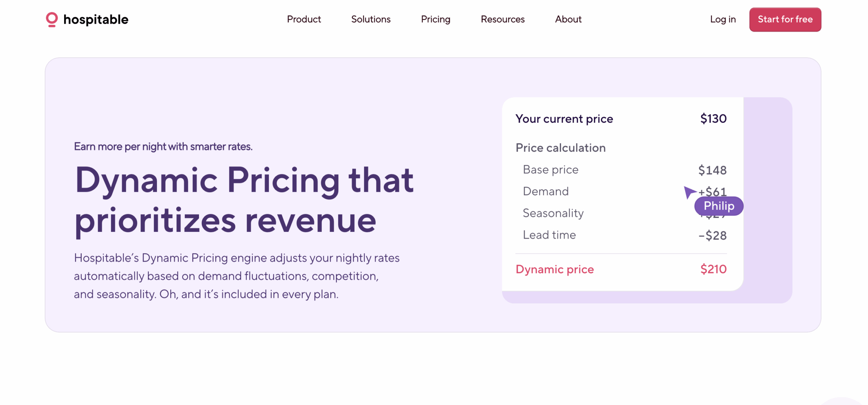Click the Demand +$61 entry

(712, 191)
